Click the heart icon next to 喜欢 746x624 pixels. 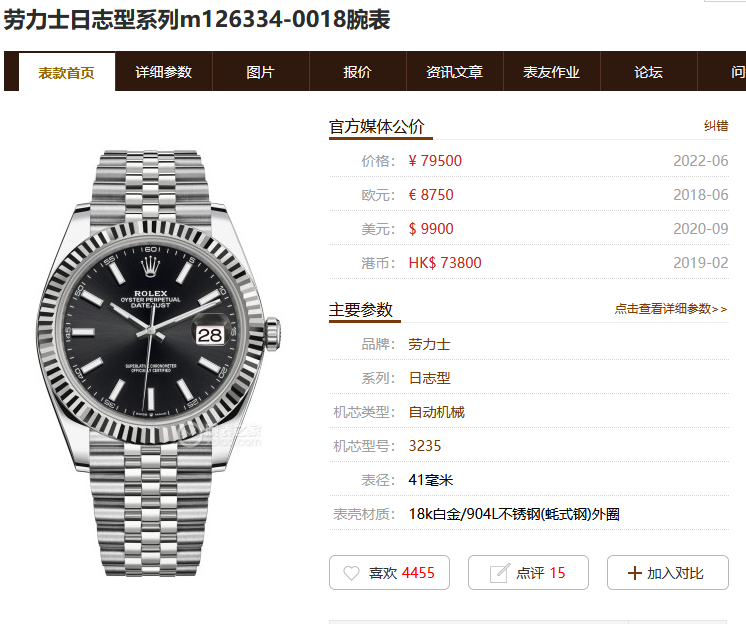[351, 573]
